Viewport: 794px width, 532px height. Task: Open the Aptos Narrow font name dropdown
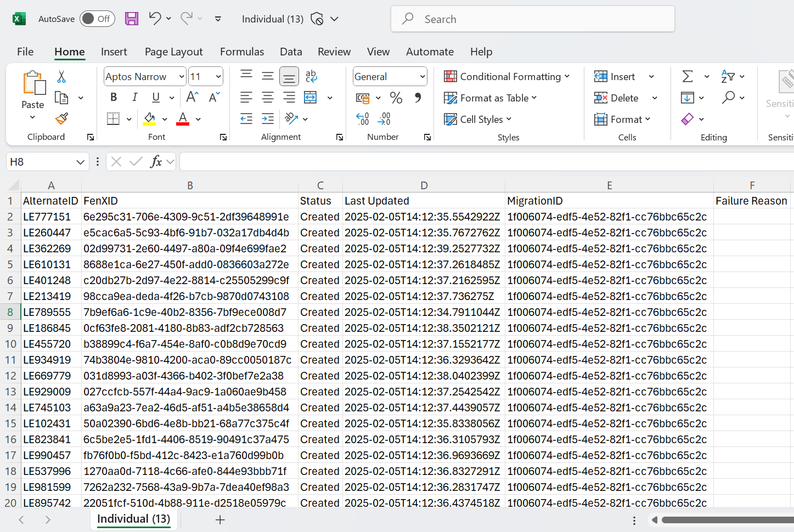tap(182, 77)
